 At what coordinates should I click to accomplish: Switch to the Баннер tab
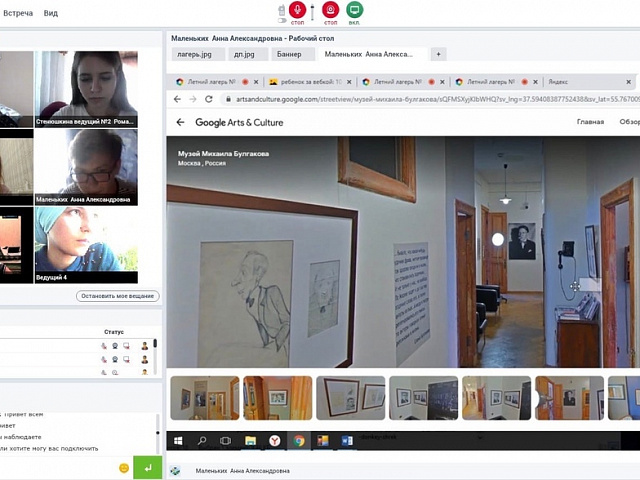pos(293,54)
